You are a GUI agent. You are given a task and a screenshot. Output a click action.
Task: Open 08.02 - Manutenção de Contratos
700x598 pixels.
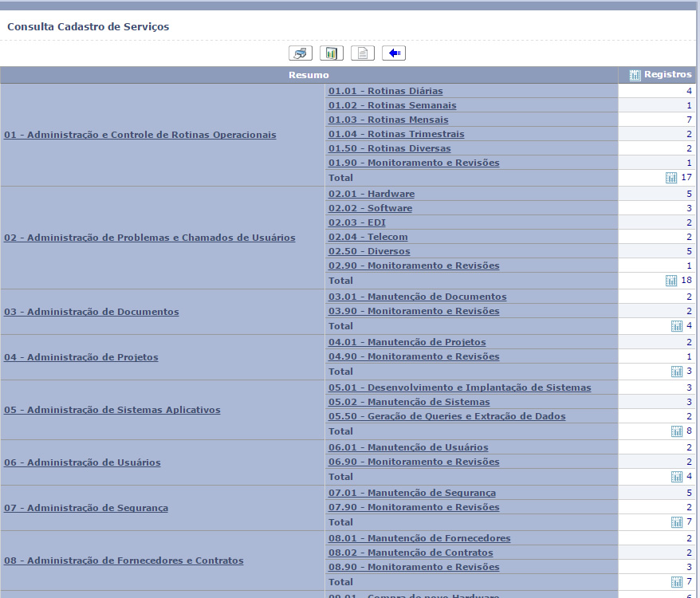411,553
